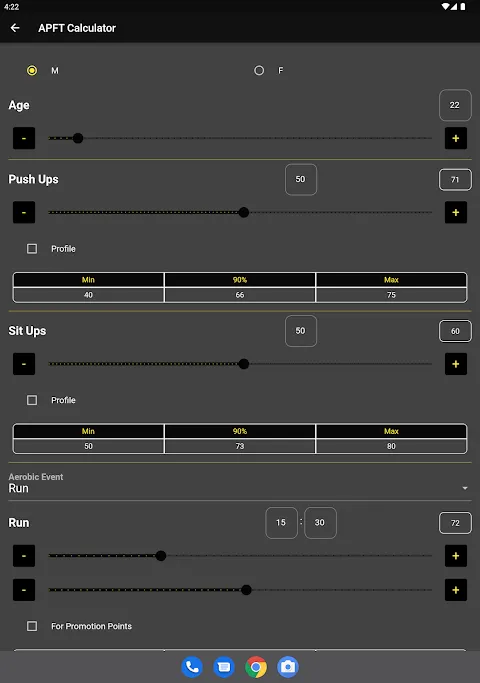Decrease age with the minus button

coord(24,138)
